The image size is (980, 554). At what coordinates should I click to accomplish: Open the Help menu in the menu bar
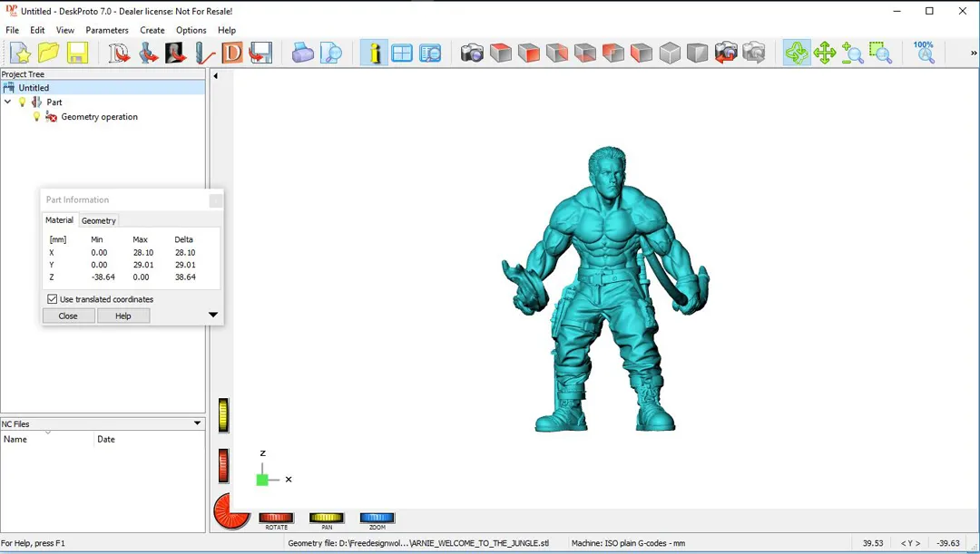227,30
